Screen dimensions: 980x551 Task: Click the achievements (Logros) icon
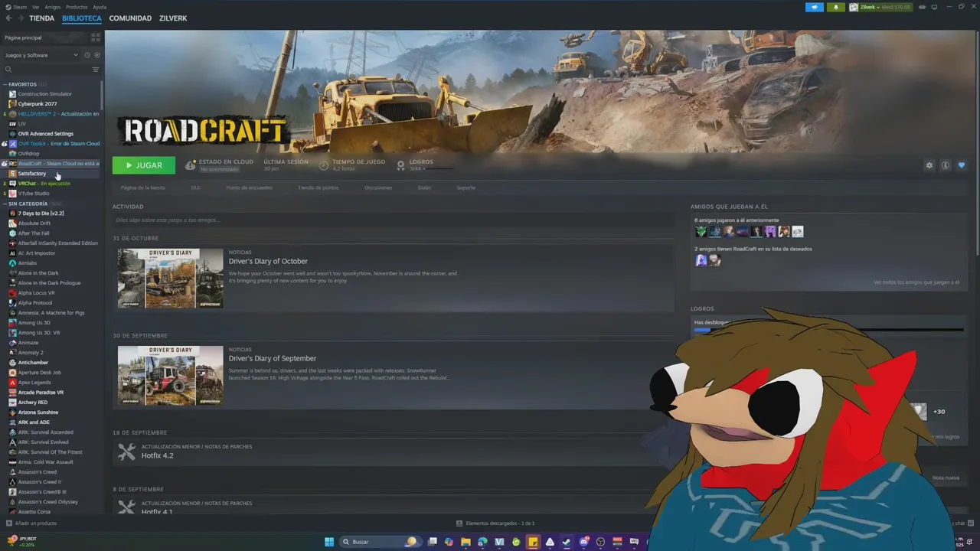click(x=400, y=165)
